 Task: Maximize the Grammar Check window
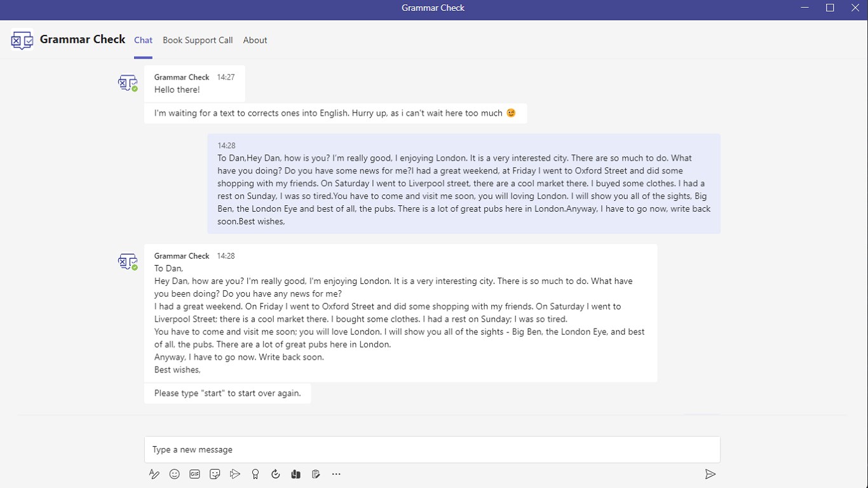click(x=830, y=8)
